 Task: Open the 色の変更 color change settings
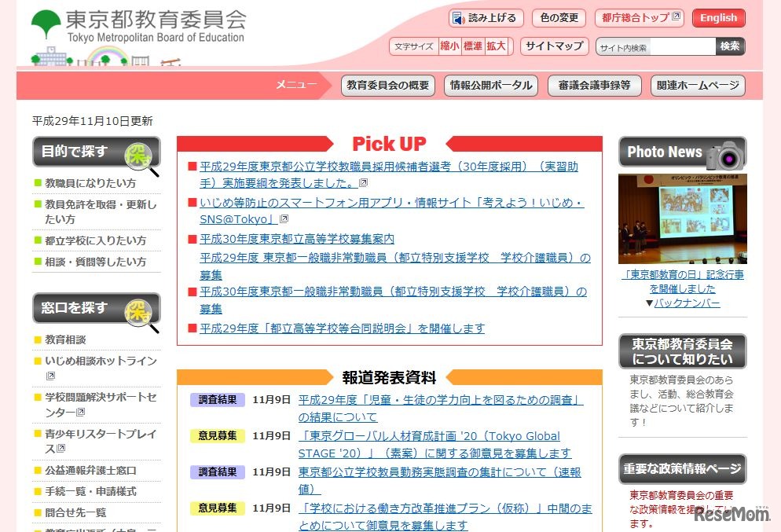click(558, 17)
